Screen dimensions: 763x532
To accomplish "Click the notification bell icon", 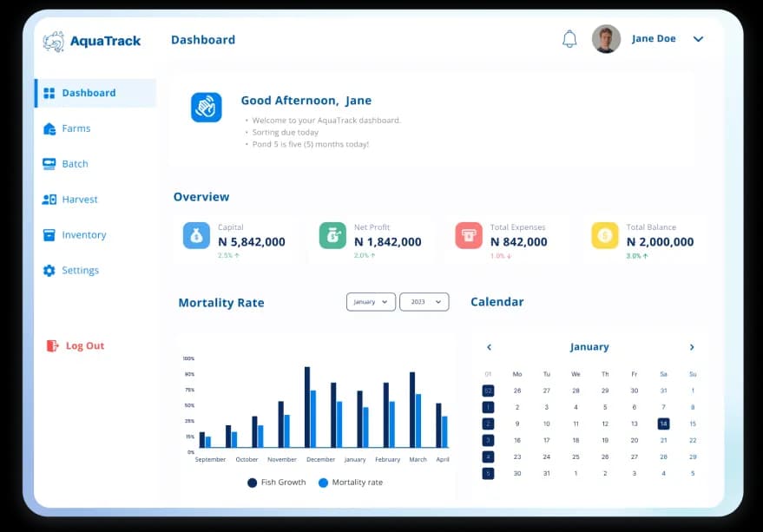I will coord(569,39).
